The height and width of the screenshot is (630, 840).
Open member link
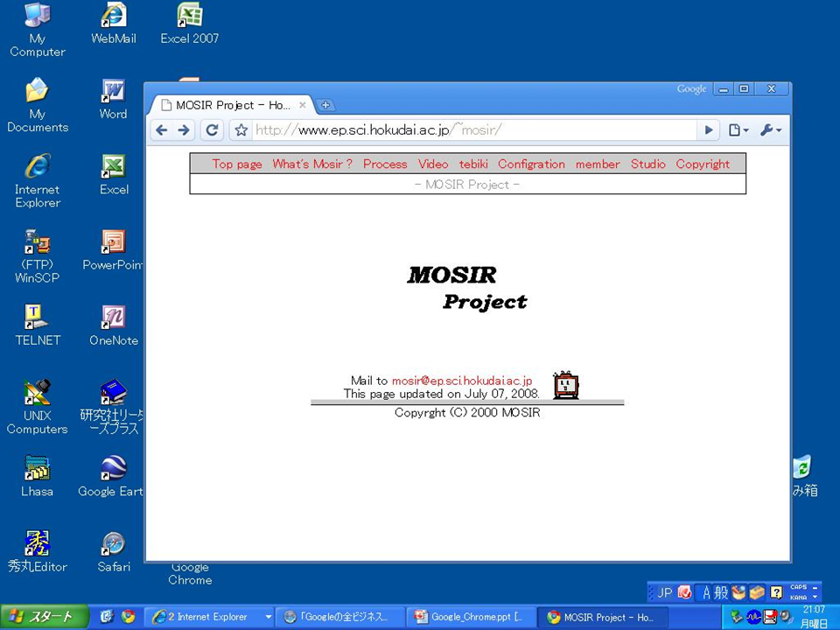pyautogui.click(x=598, y=164)
